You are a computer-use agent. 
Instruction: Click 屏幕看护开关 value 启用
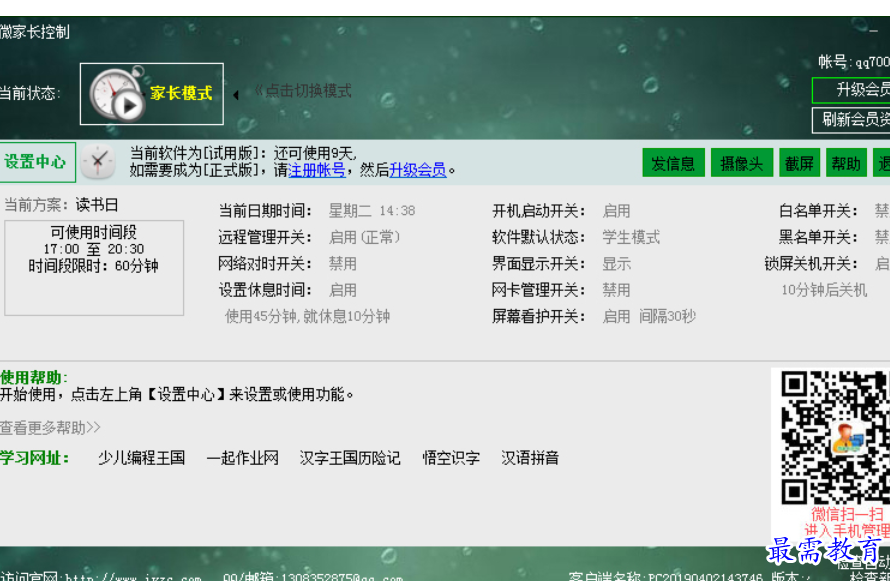coord(616,316)
